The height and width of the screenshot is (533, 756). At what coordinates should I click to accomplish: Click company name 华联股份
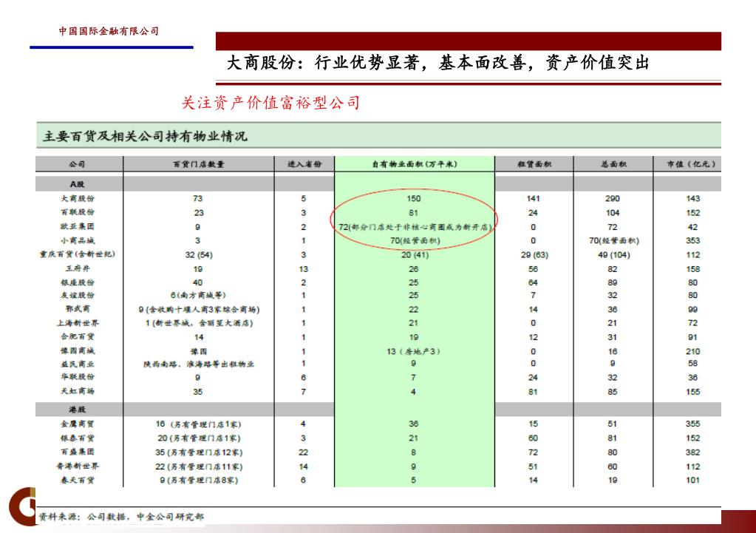[x=77, y=377]
